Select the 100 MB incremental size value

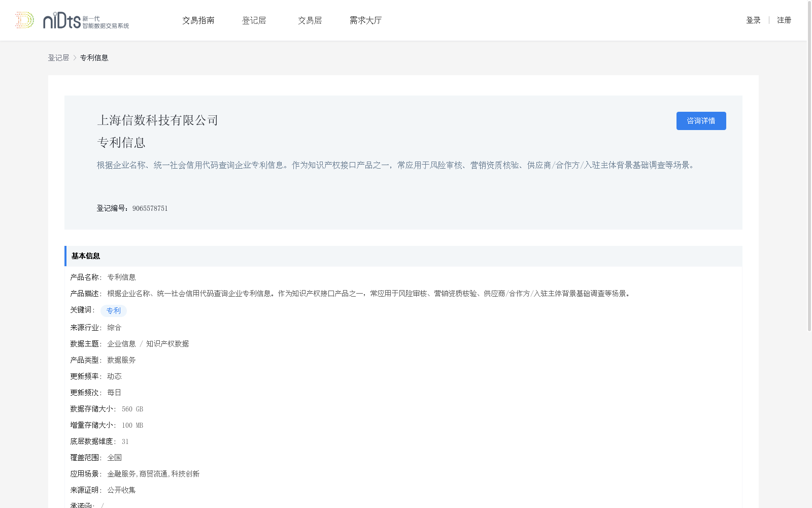132,425
